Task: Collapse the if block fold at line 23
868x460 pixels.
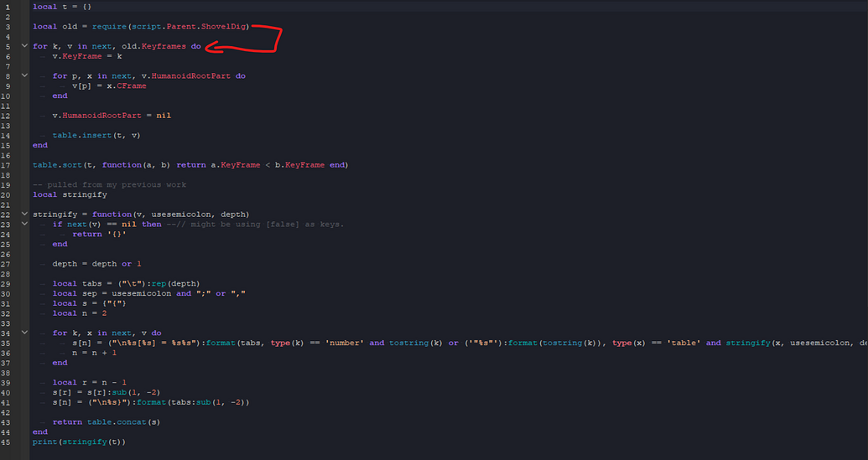Action: point(24,224)
